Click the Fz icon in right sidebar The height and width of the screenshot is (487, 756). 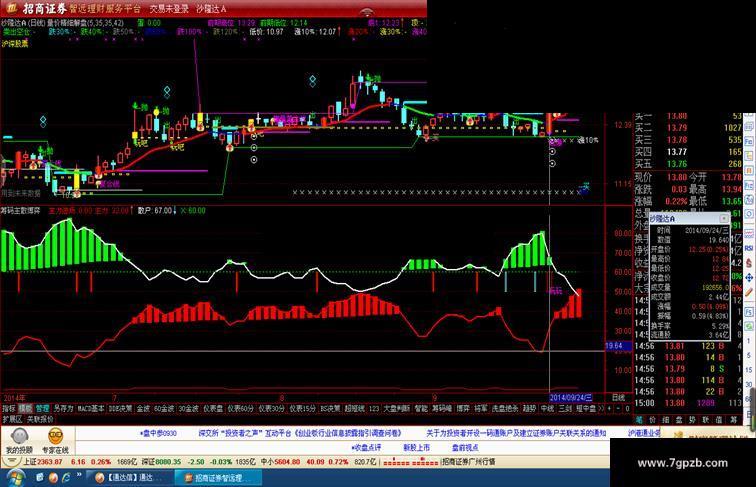(x=749, y=186)
